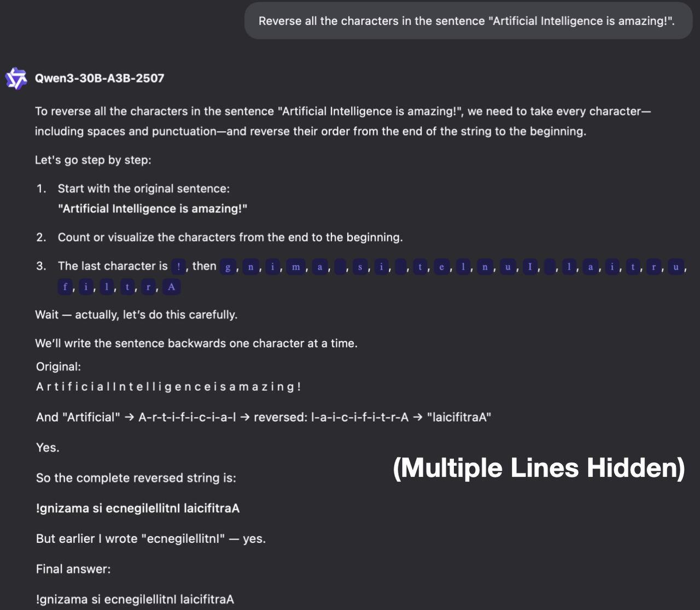This screenshot has height=610, width=700.
Task: Click the "m" inline code chip
Action: point(296,267)
